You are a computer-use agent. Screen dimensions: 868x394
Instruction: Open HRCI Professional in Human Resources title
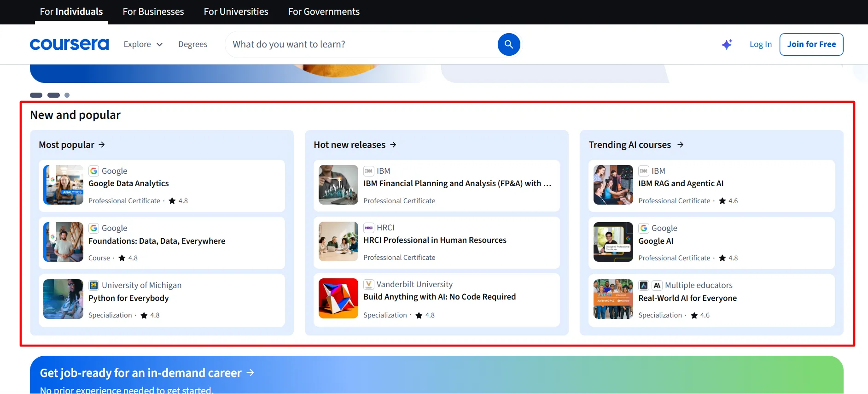tap(435, 240)
